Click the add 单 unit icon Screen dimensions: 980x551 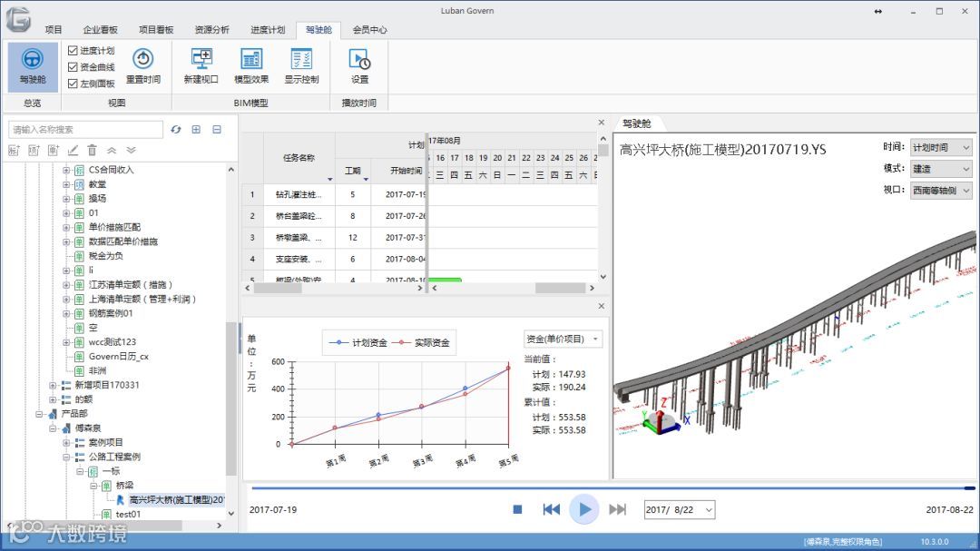click(x=54, y=150)
